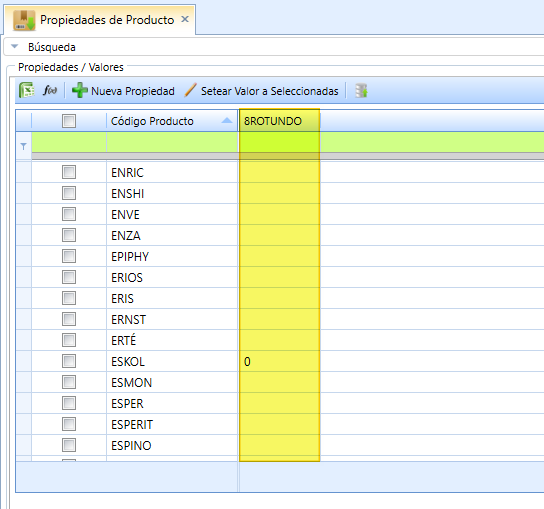Click the green plus Nueva Propiedad icon
Viewport: 544px width, 509px height.
pyautogui.click(x=79, y=90)
